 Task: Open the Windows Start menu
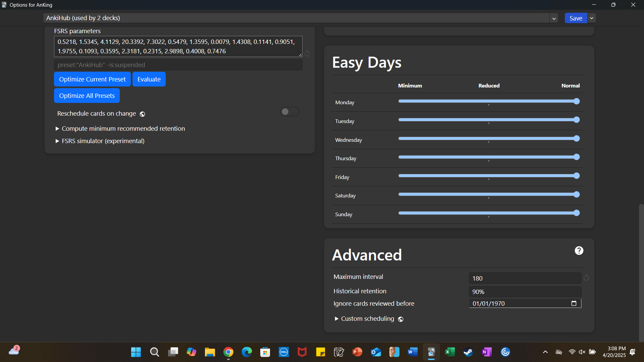136,352
